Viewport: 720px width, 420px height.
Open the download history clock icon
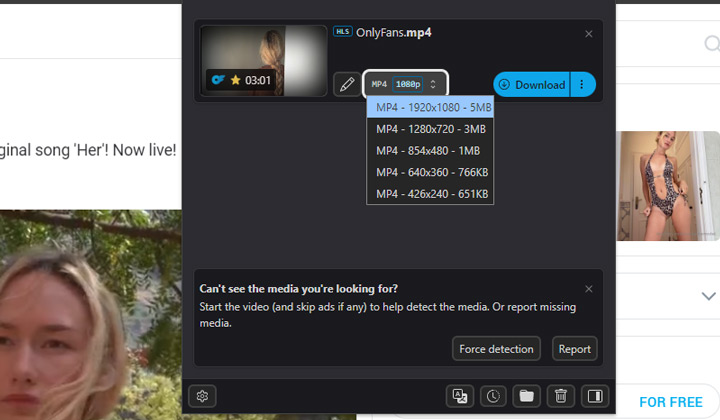pos(493,396)
